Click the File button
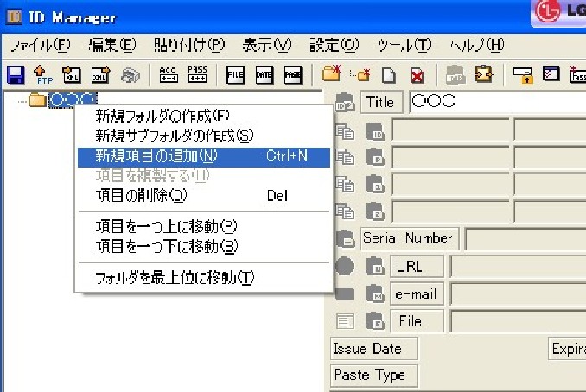The height and width of the screenshot is (392, 586). pyautogui.click(x=417, y=321)
